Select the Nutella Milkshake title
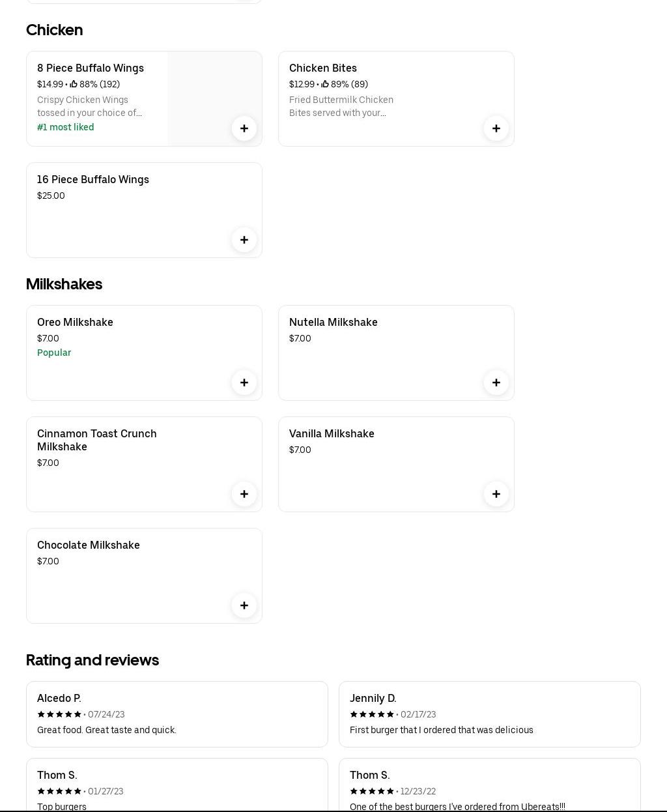This screenshot has width=667, height=812. coord(333,323)
